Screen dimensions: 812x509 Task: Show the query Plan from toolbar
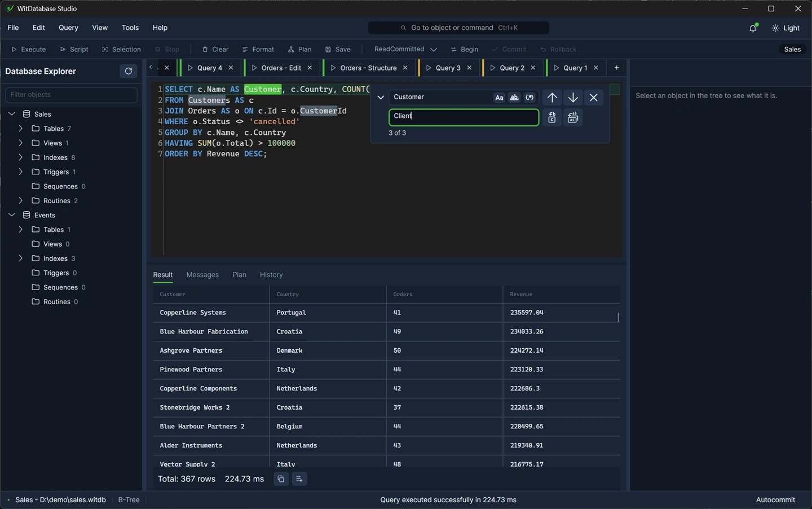[299, 50]
